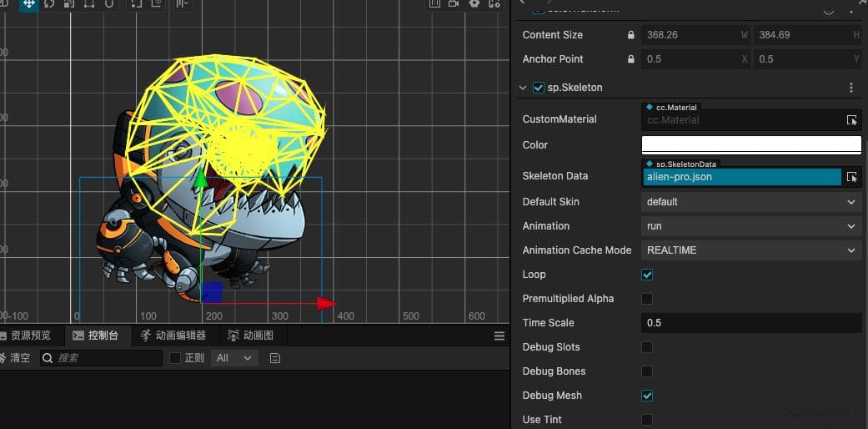Open the Animation Cache Mode dropdown
This screenshot has width=868, height=429.
click(x=751, y=250)
